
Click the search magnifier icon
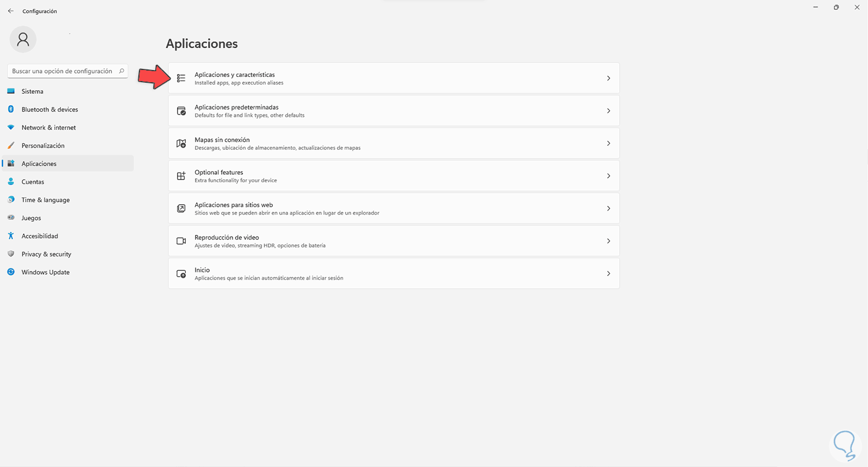[122, 71]
